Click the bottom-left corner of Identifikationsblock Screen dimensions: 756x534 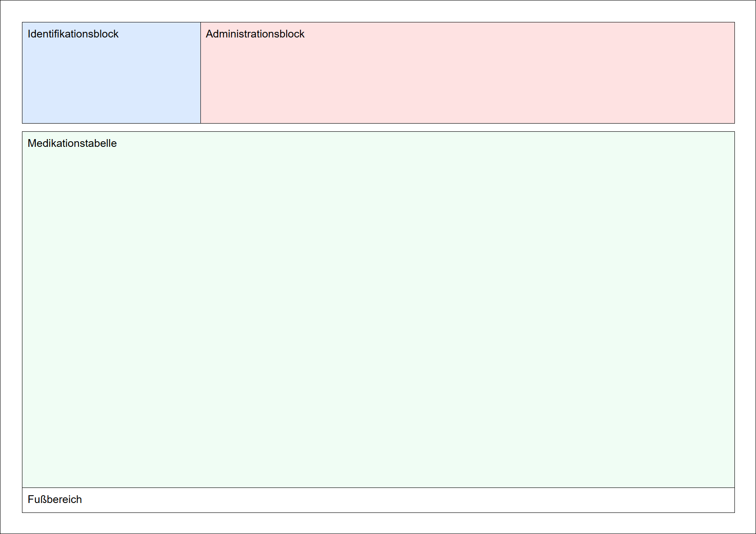(22, 123)
